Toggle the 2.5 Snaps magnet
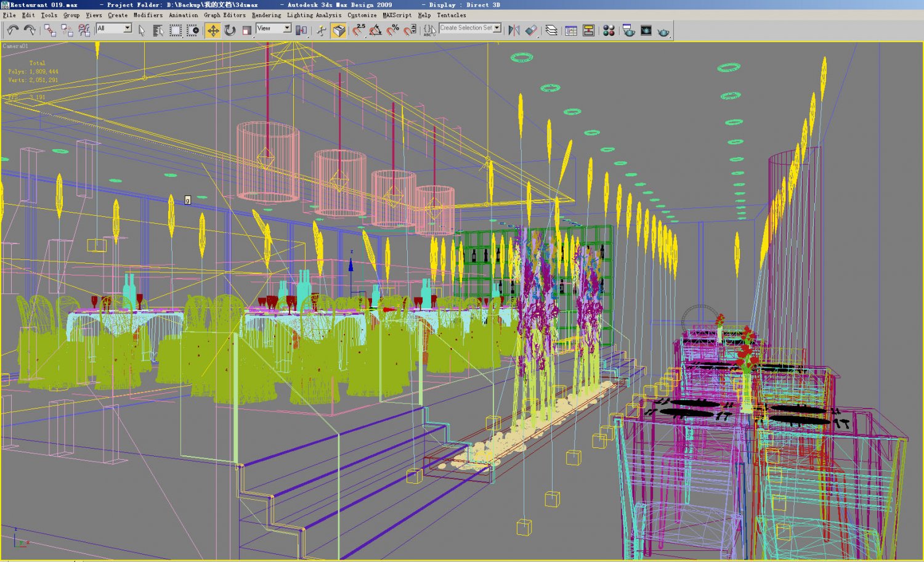Viewport: 924px width, 562px height. click(359, 30)
